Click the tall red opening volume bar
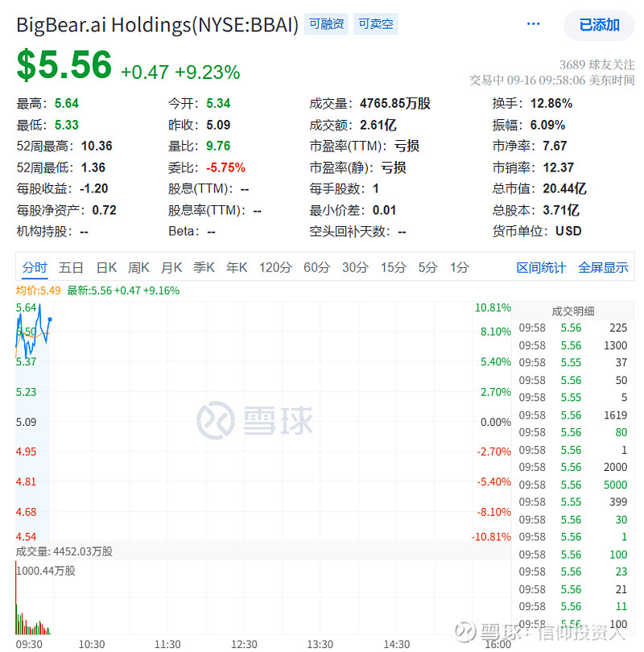Image resolution: width=644 pixels, height=652 pixels. click(16, 597)
